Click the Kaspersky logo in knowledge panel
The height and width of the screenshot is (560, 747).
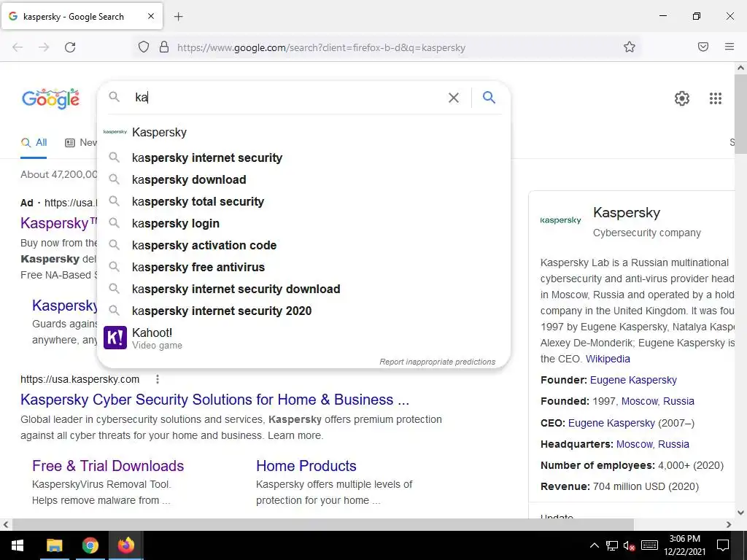[561, 220]
